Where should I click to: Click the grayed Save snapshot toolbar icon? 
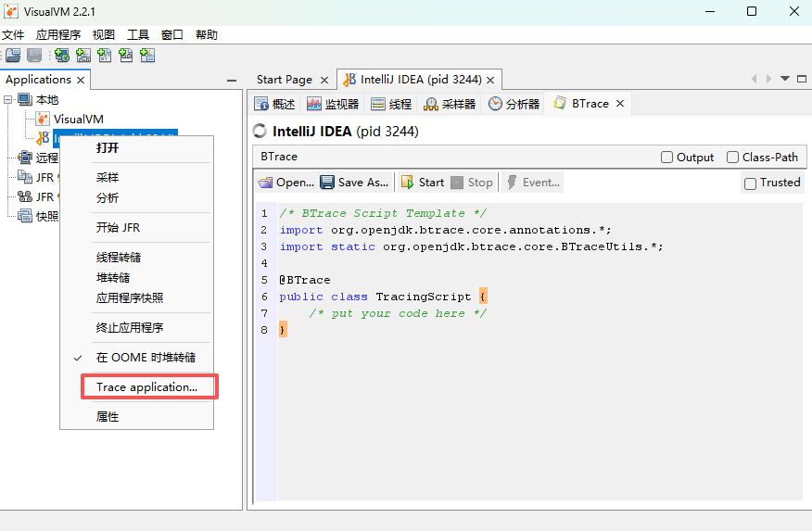pos(34,55)
